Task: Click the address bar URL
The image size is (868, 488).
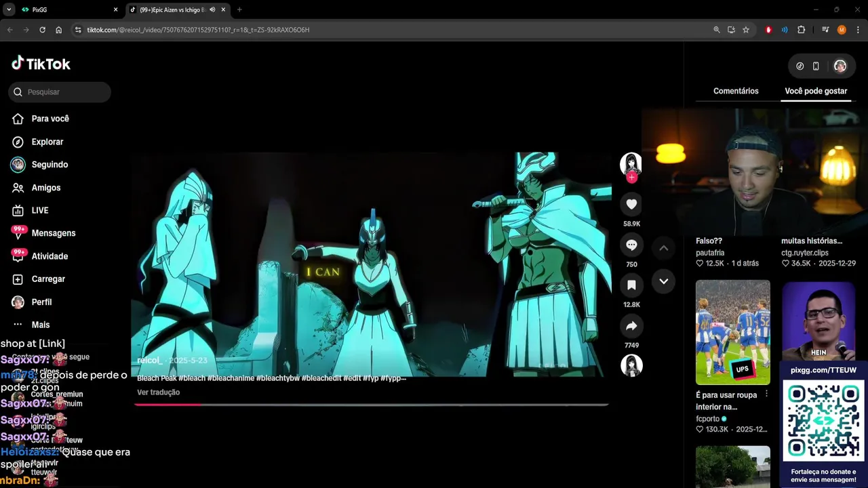Action: click(x=198, y=30)
